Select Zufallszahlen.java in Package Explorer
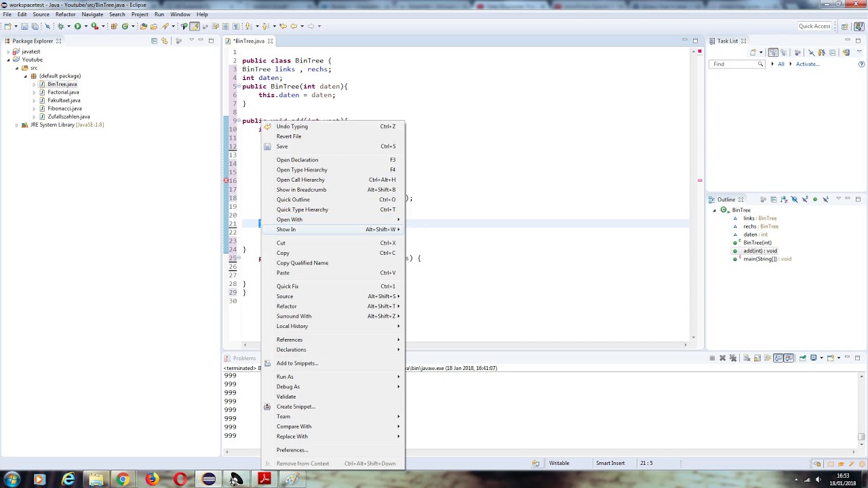The width and height of the screenshot is (868, 488). tap(68, 117)
